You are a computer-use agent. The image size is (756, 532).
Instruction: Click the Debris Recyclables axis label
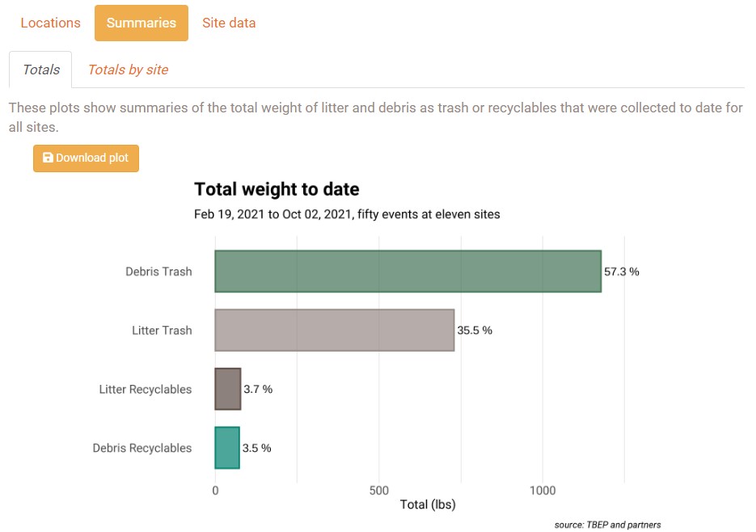pos(142,448)
